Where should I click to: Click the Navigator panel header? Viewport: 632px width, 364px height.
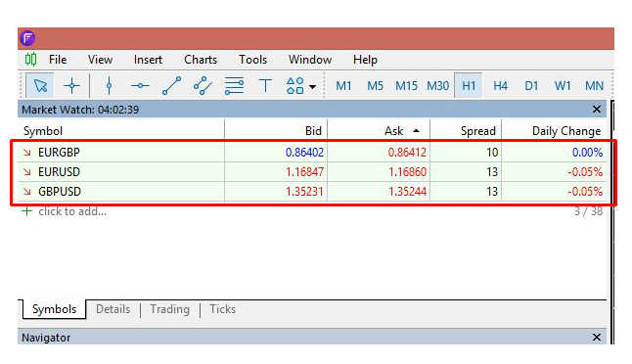point(312,337)
